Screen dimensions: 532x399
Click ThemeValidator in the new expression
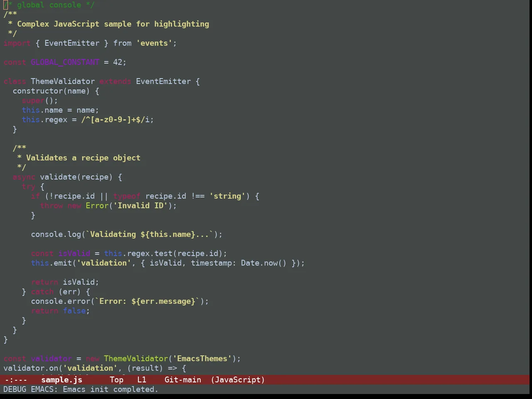(136, 359)
